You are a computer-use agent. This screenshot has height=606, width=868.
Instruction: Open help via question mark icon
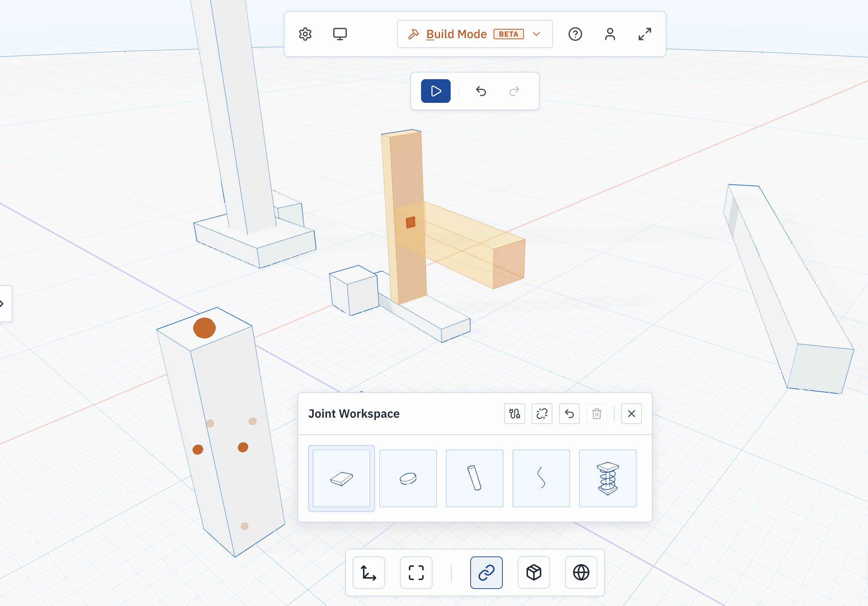(x=575, y=34)
